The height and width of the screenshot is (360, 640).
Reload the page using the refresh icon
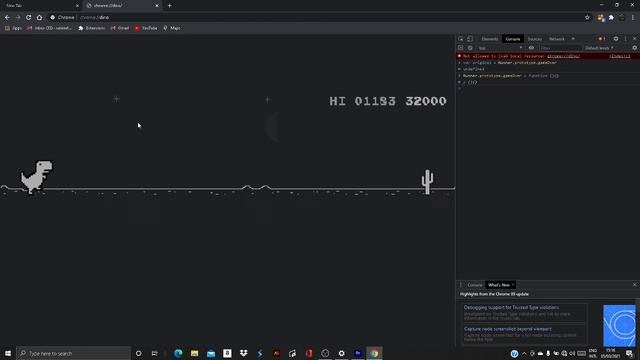click(29, 18)
